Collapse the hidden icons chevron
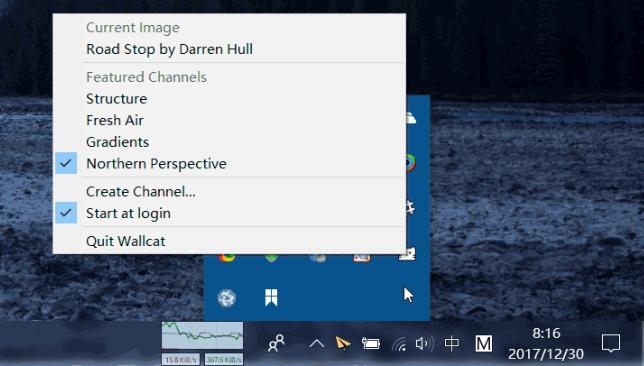 tap(317, 343)
